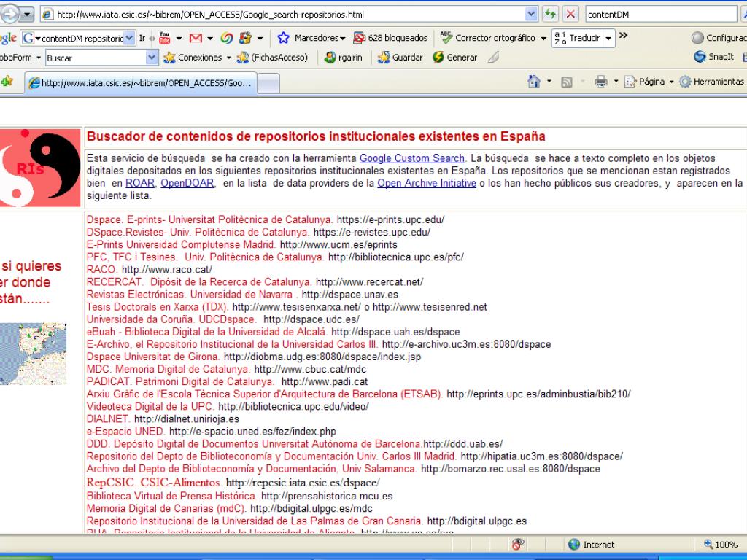Click the Configuración toolbar settings button
This screenshot has height=560, width=747.
(x=719, y=38)
